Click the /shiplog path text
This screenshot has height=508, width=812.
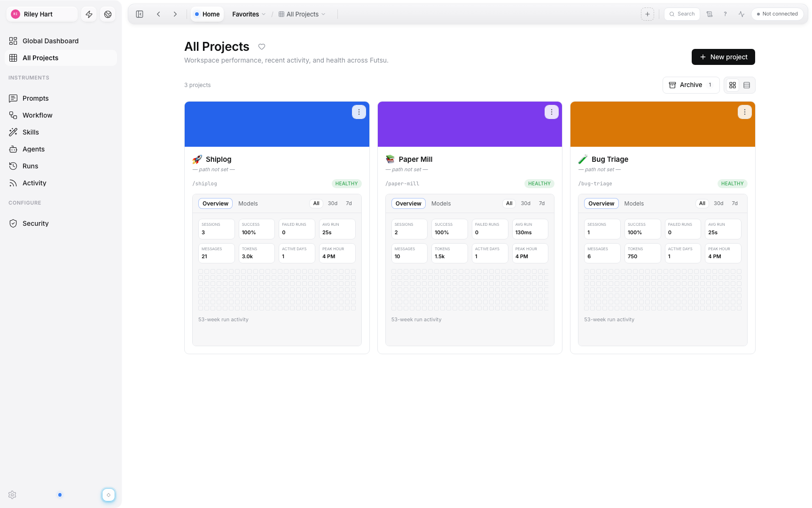pos(204,184)
